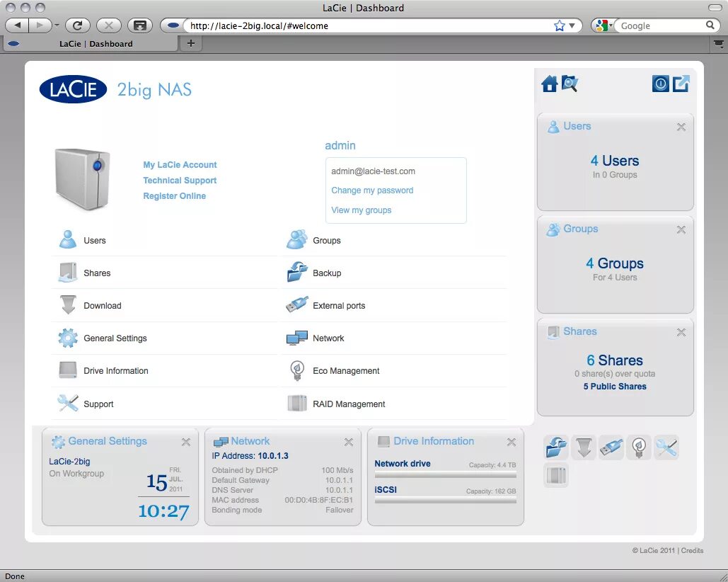The image size is (728, 582).
Task: Click the External ports USB tray shortcut
Action: 611,447
